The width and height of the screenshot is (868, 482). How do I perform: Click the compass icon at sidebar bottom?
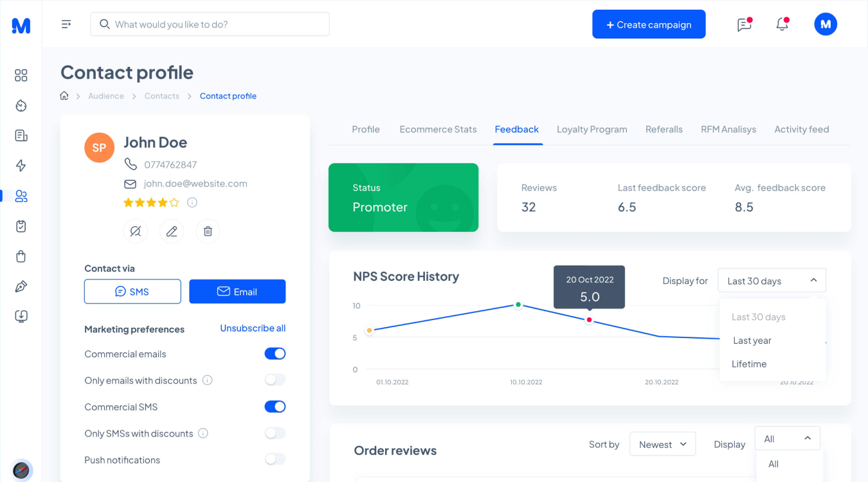21,470
